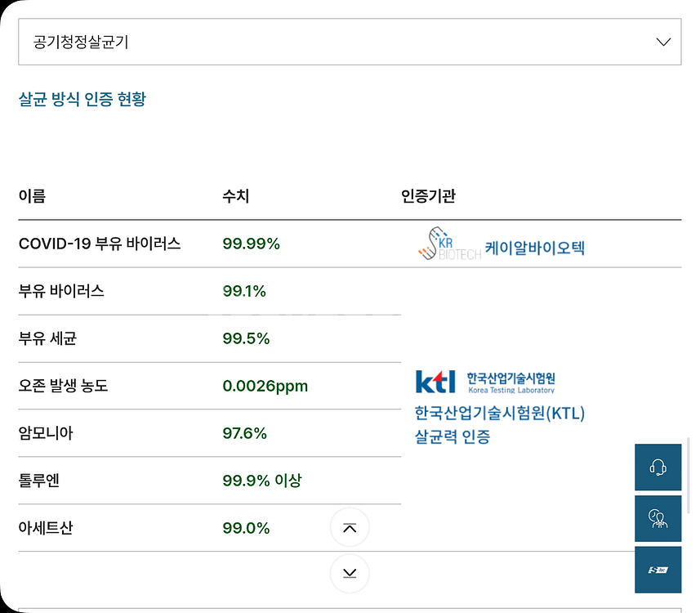Click the KR Biotech logo

click(448, 244)
